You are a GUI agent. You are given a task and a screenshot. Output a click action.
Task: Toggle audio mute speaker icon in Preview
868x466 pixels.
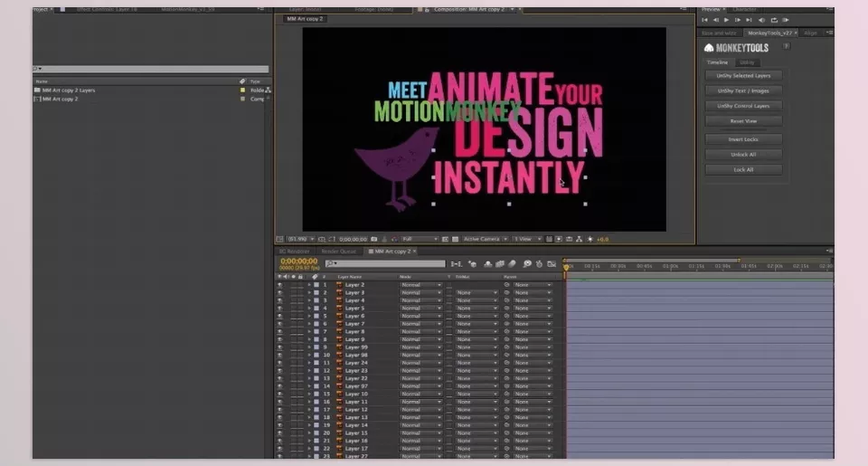click(x=761, y=20)
